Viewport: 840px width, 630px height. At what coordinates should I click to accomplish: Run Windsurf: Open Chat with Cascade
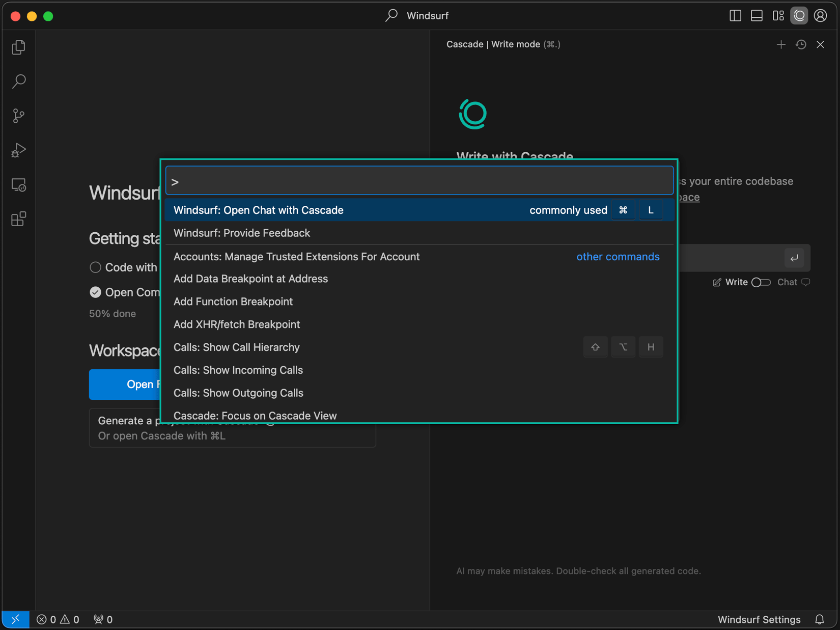point(419,210)
